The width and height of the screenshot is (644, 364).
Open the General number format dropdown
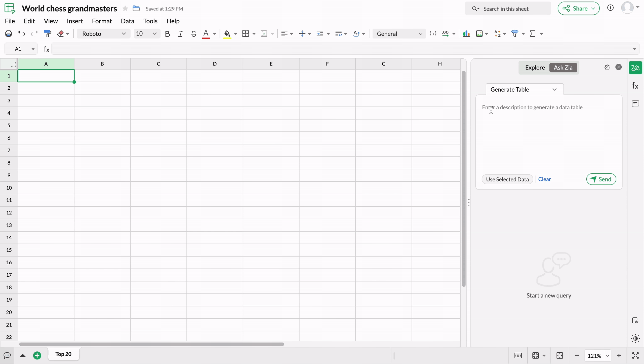399,33
